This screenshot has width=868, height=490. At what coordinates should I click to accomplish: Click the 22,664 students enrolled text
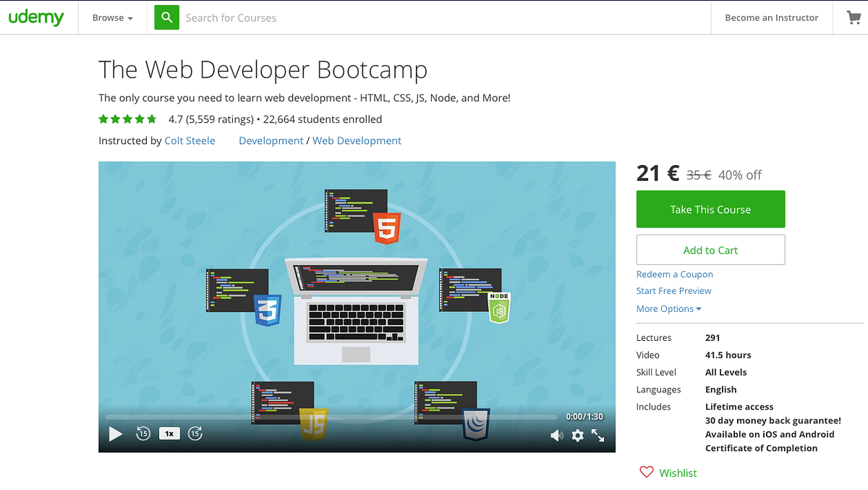pos(323,119)
